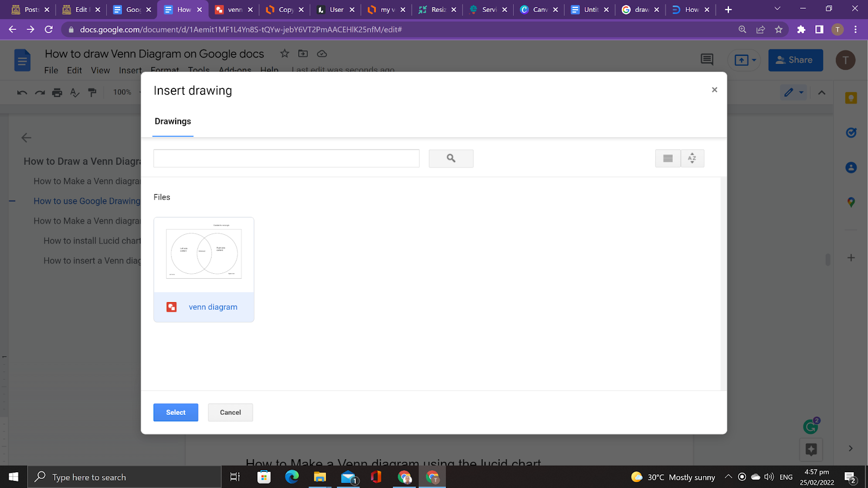
Task: Open the Chrome extensions puzzle icon
Action: point(801,29)
